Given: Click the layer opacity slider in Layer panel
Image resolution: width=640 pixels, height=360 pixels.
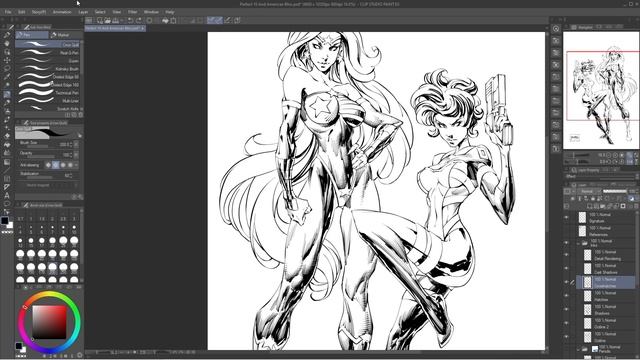Looking at the screenshot, I should (x=615, y=191).
